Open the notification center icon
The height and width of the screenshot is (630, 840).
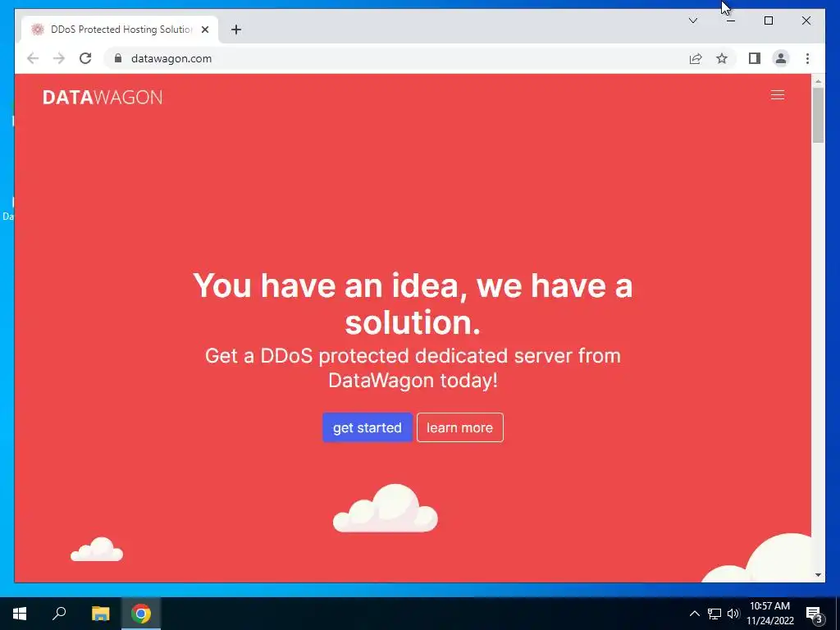(814, 614)
